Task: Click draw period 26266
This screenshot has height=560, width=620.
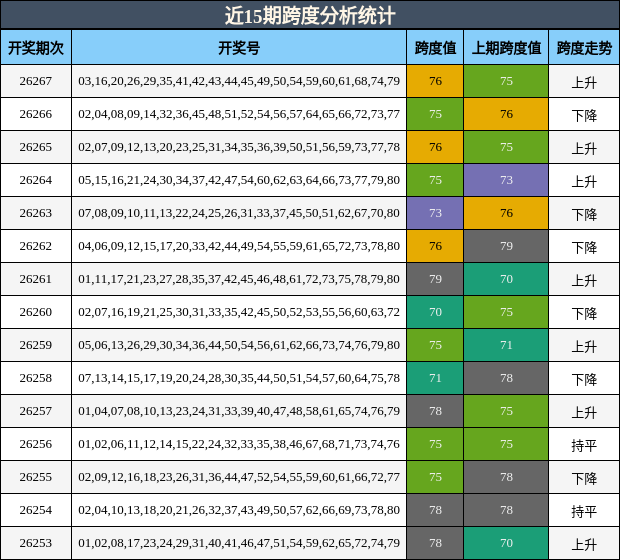Action: point(36,114)
